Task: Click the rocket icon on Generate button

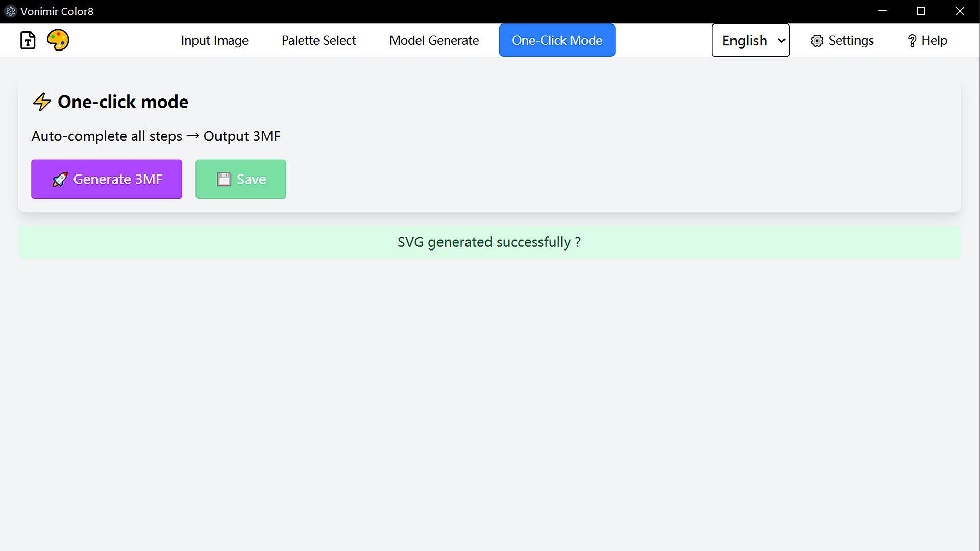Action: click(60, 180)
